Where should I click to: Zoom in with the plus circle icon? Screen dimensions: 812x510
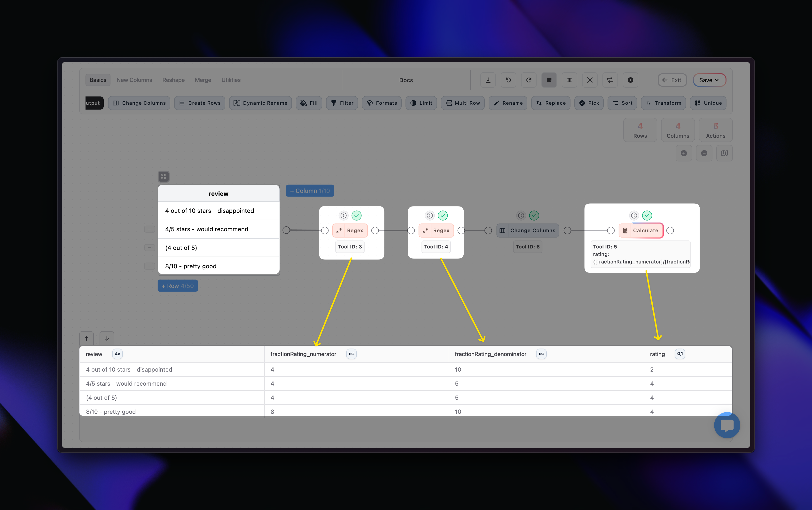point(684,153)
